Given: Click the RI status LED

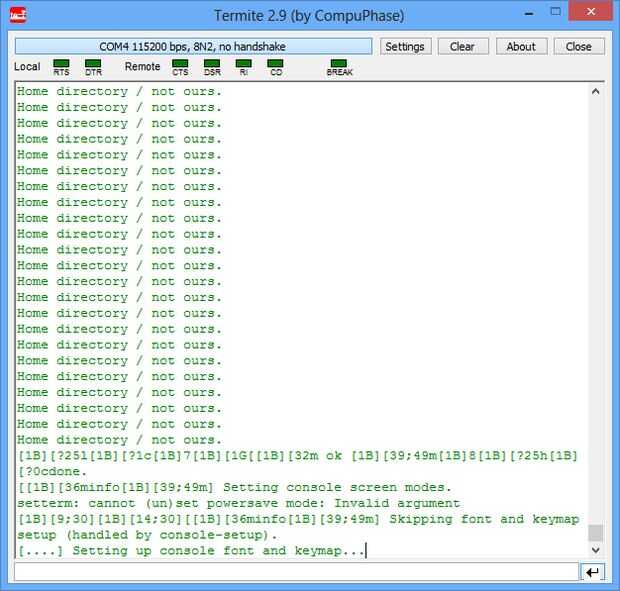Looking at the screenshot, I should [x=244, y=63].
